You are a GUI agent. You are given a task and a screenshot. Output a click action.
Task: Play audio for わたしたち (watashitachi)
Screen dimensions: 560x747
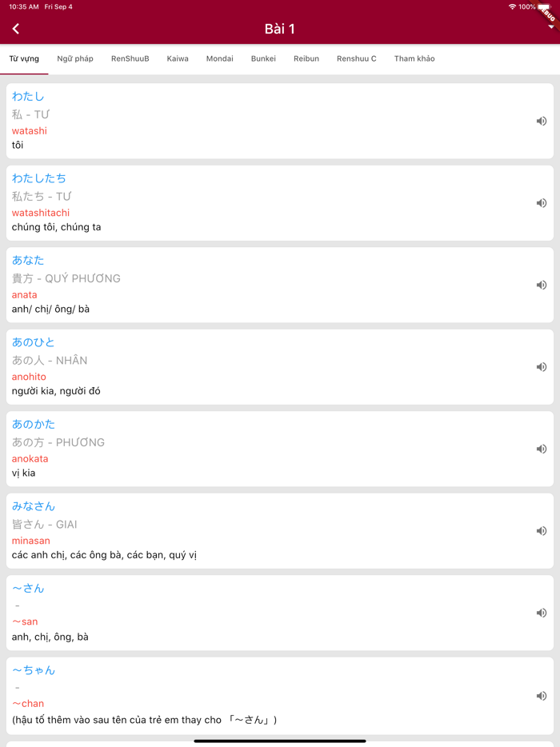(542, 203)
